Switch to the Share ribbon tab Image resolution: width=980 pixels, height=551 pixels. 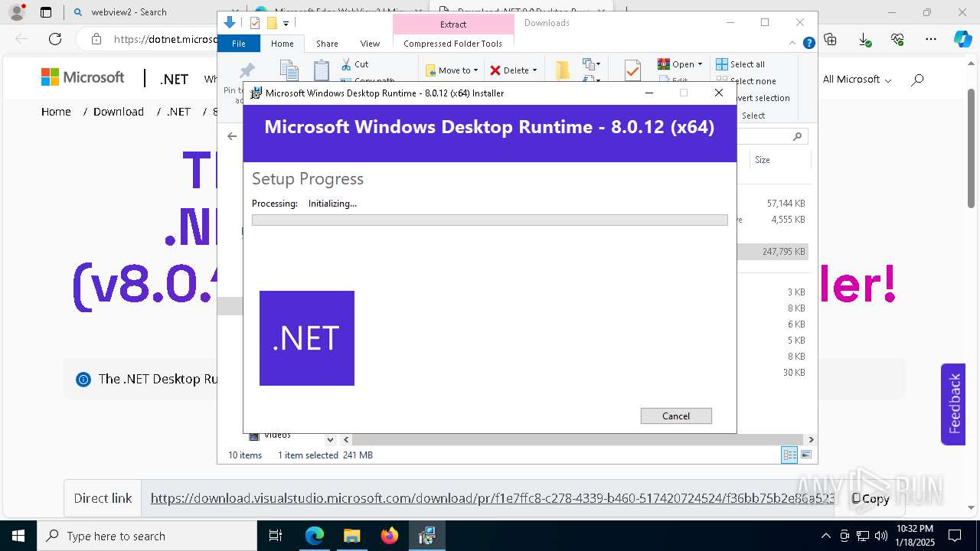point(327,44)
